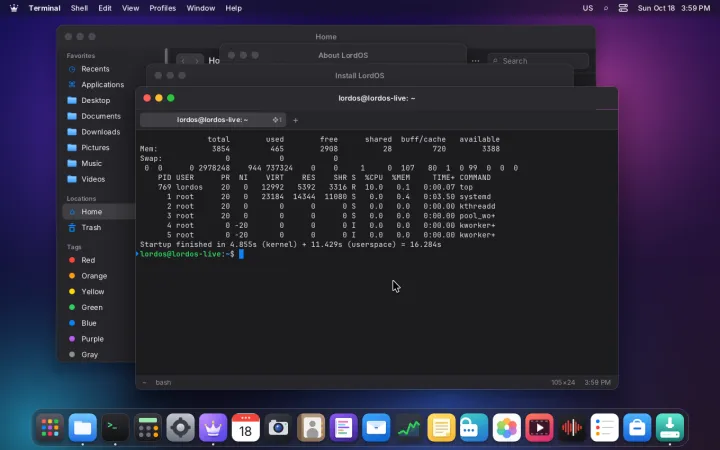Open the Photos flower icon in dock
This screenshot has height=450, width=720.
coord(506,428)
